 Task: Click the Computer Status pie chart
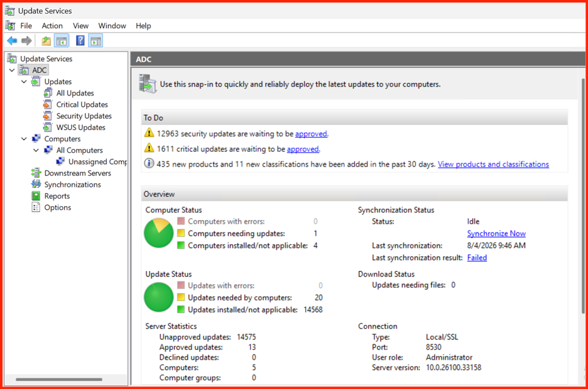click(159, 233)
